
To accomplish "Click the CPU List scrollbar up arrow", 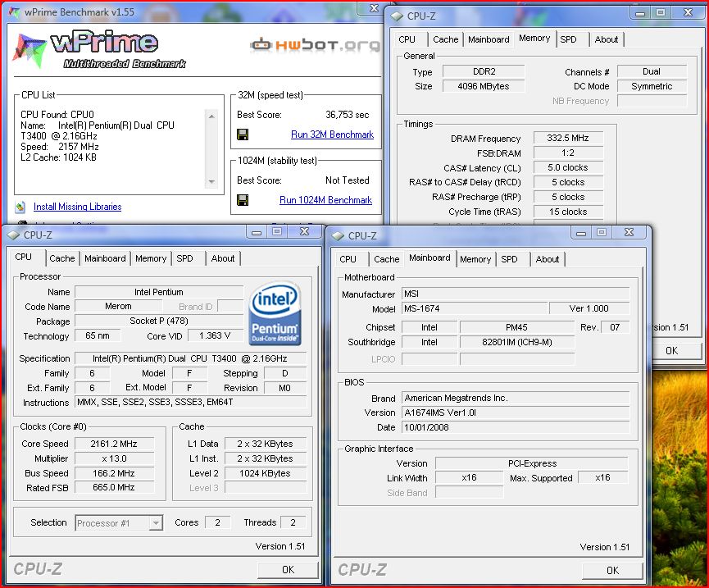I will click(x=211, y=116).
